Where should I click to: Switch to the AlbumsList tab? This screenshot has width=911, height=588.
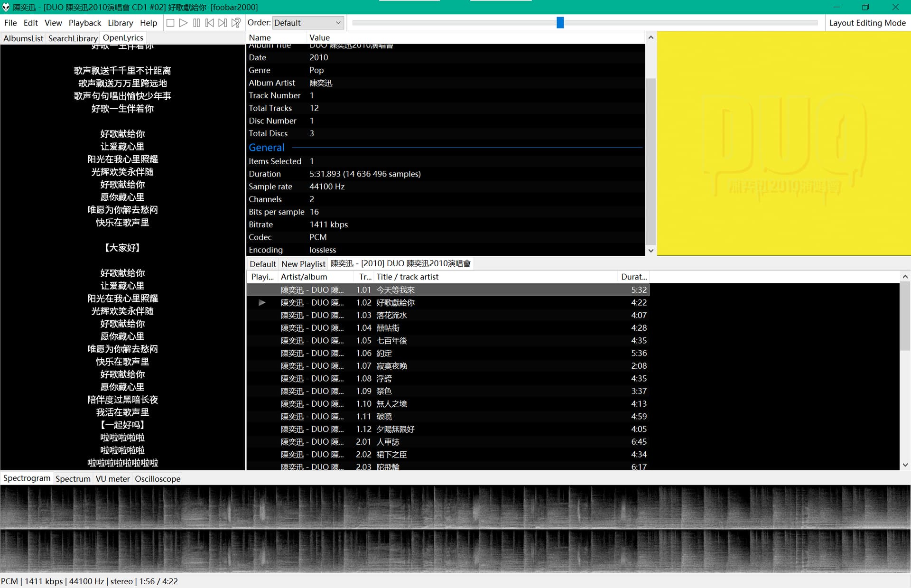[x=23, y=38]
